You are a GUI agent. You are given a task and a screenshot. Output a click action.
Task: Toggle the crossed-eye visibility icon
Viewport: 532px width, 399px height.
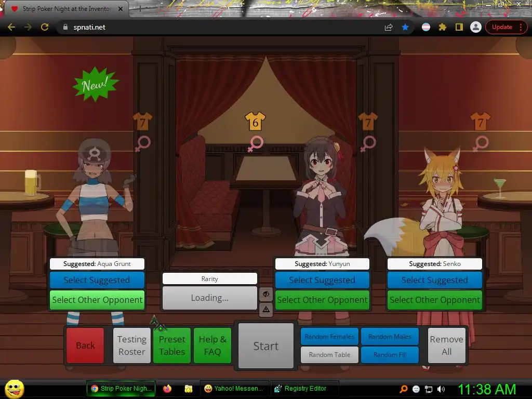pyautogui.click(x=266, y=294)
